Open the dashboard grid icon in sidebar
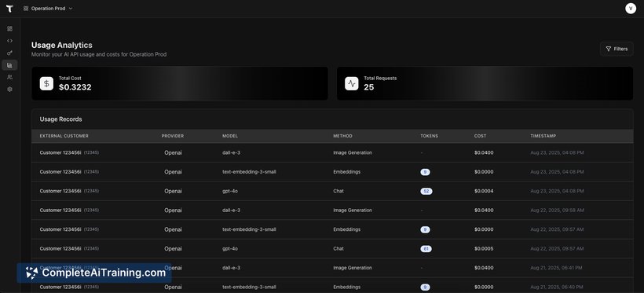 (10, 29)
